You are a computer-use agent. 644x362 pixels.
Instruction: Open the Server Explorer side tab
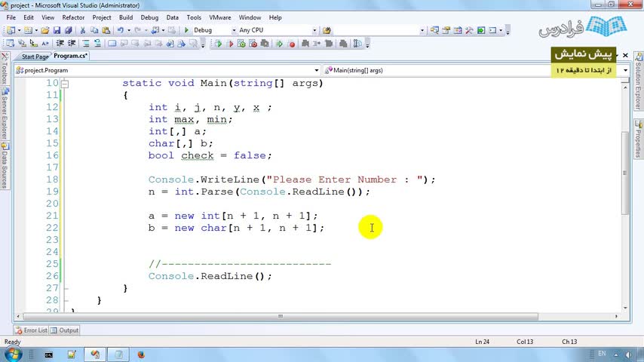click(x=5, y=114)
